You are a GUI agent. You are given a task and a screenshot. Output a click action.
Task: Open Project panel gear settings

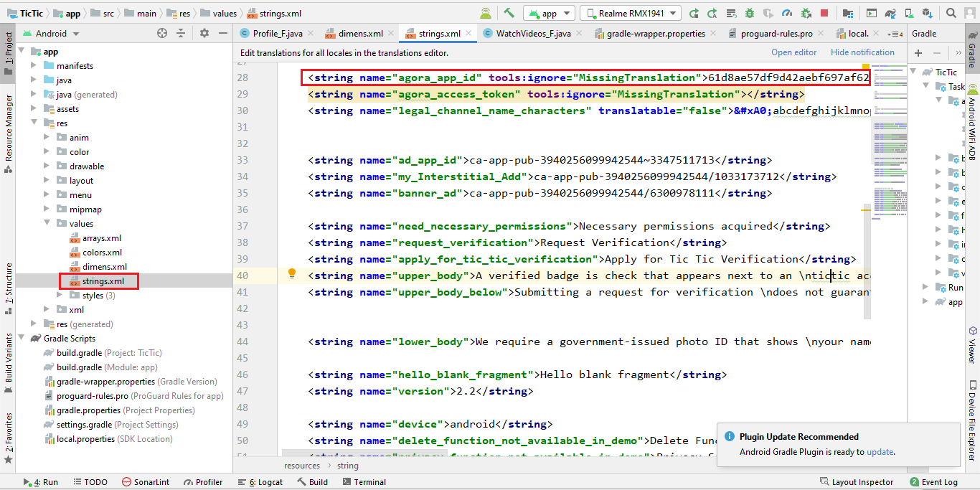(x=204, y=33)
